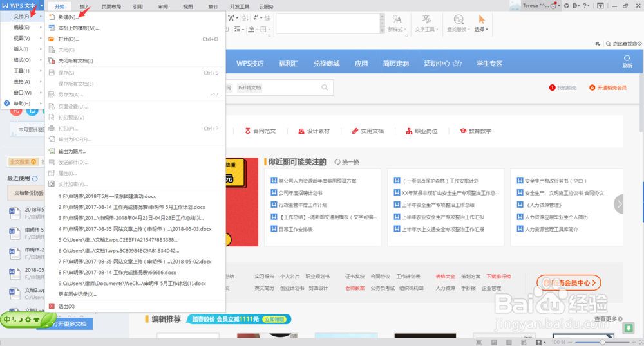Viewport: 644px width, 346px height.
Task: Click the 开通稻壳会员 membership link
Action: coord(608,87)
